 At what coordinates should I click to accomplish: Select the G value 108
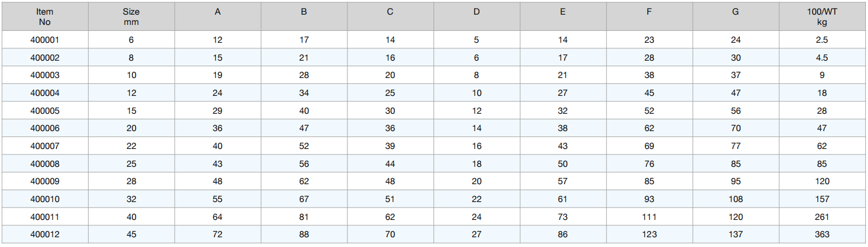(735, 199)
